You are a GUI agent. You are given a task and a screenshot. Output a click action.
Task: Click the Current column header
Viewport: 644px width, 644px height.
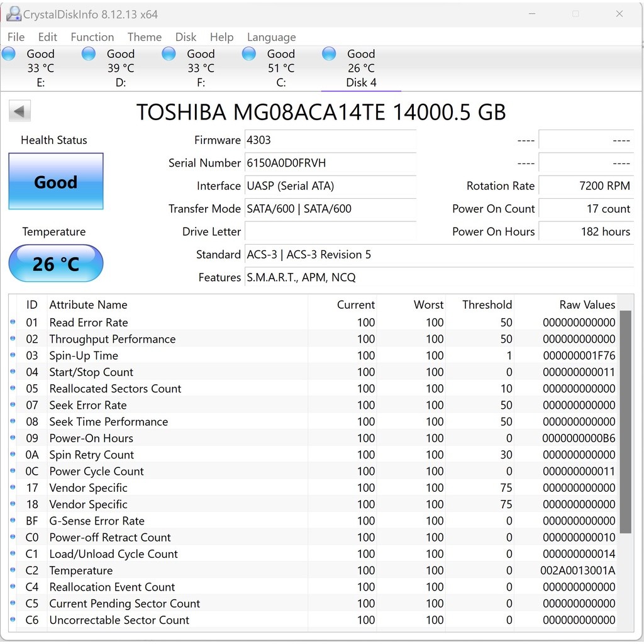tap(356, 305)
